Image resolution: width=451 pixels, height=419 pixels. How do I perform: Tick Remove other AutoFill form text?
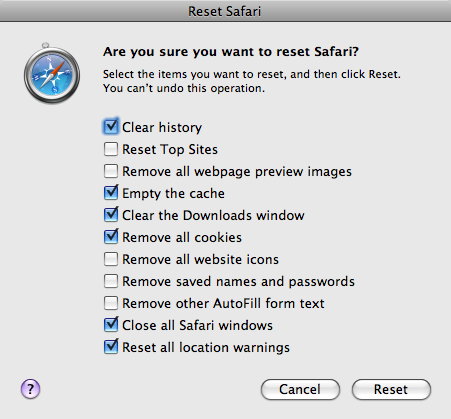point(111,303)
